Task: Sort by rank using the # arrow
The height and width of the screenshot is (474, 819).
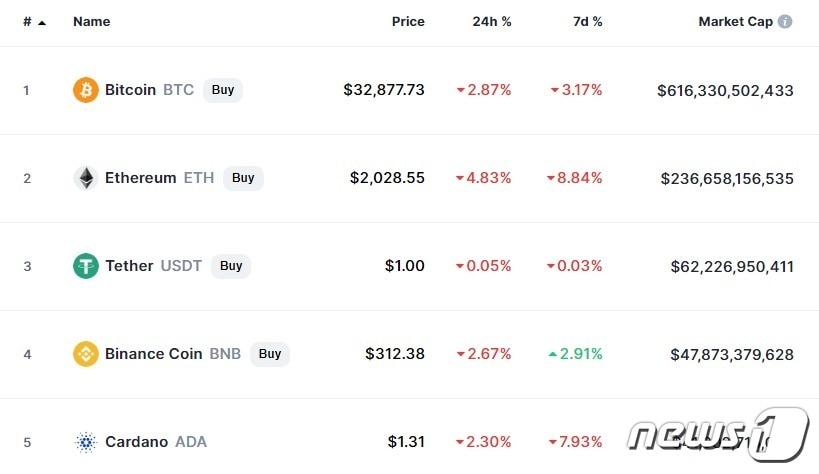Action: tap(42, 22)
